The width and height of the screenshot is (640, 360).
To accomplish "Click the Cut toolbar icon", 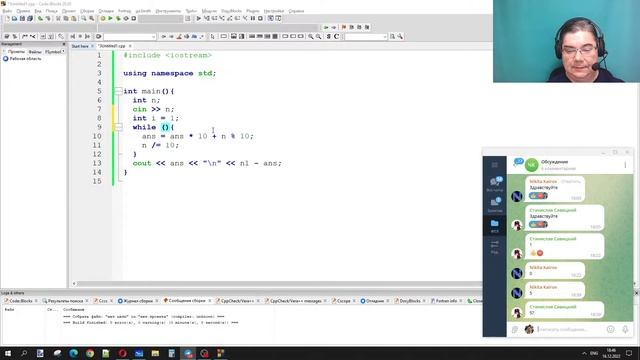I will [x=58, y=18].
